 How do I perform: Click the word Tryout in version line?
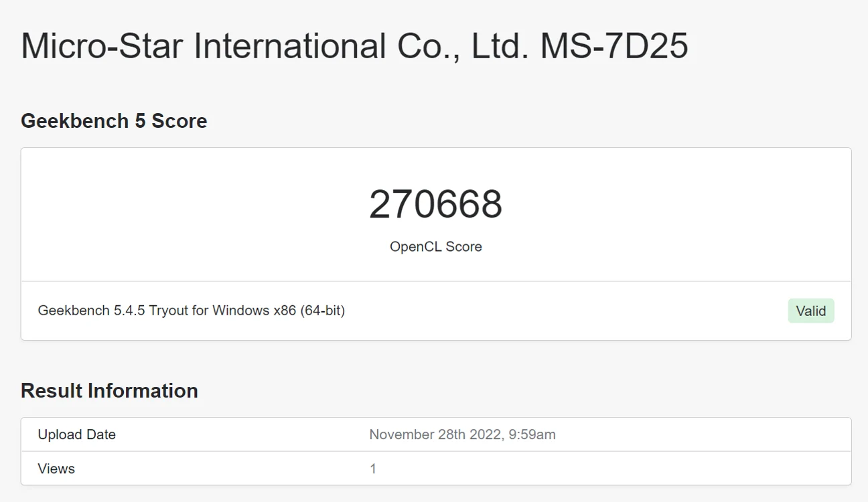[x=169, y=311]
